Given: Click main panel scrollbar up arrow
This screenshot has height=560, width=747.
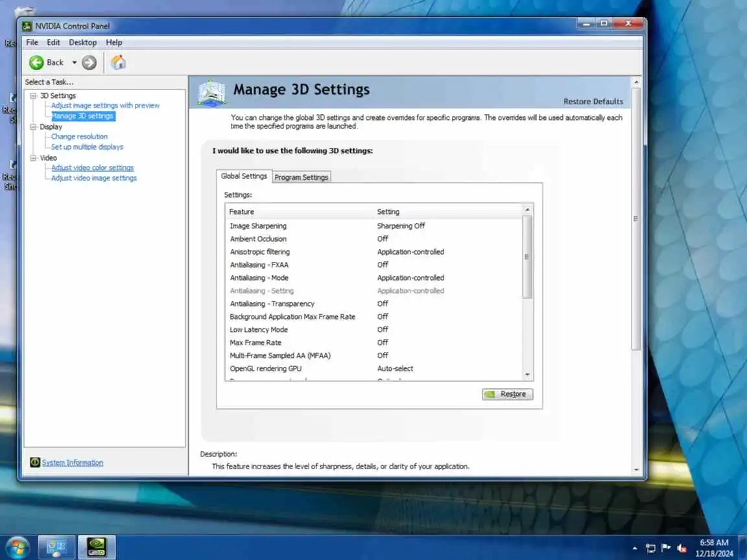Looking at the screenshot, I should 637,82.
